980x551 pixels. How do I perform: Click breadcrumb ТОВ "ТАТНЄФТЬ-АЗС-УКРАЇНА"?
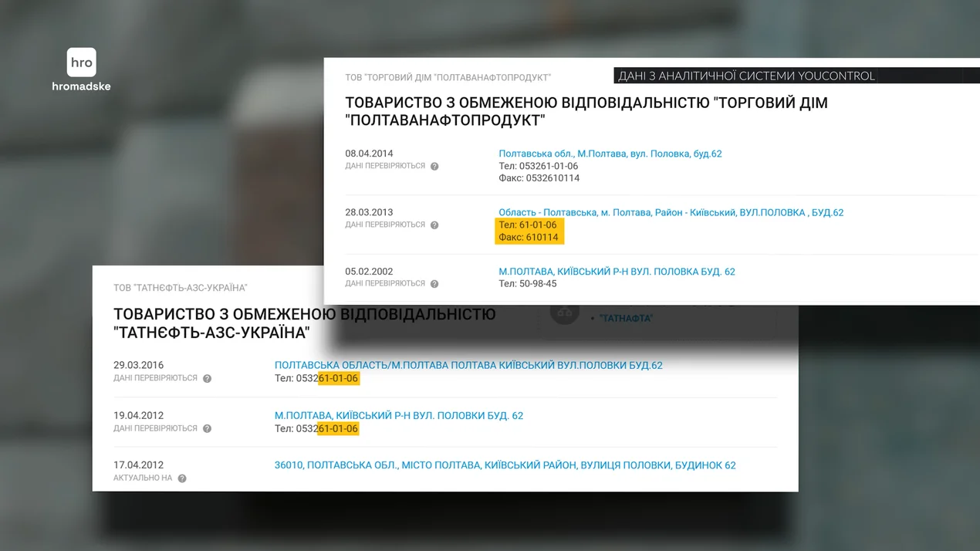click(x=181, y=288)
